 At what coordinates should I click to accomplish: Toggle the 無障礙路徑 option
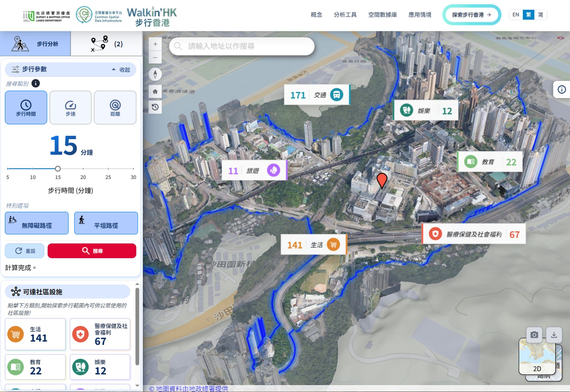pyautogui.click(x=37, y=223)
